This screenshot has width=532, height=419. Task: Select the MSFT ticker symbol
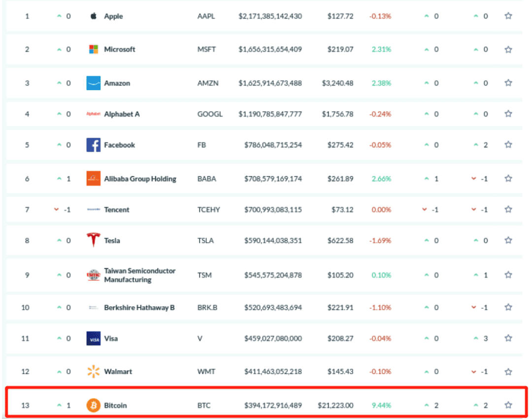coord(206,49)
